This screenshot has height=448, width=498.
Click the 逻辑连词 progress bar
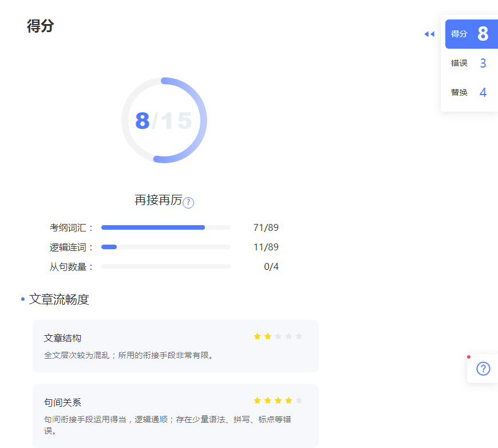[166, 247]
